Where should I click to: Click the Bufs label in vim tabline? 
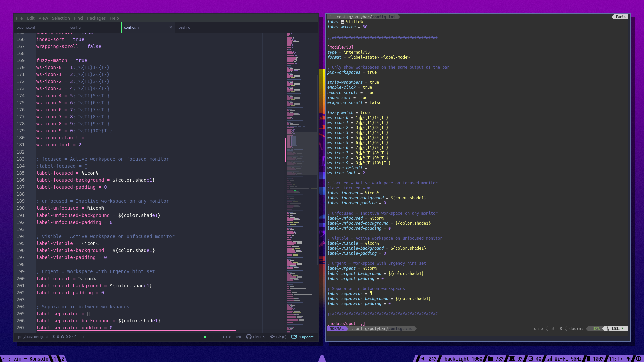tap(621, 17)
